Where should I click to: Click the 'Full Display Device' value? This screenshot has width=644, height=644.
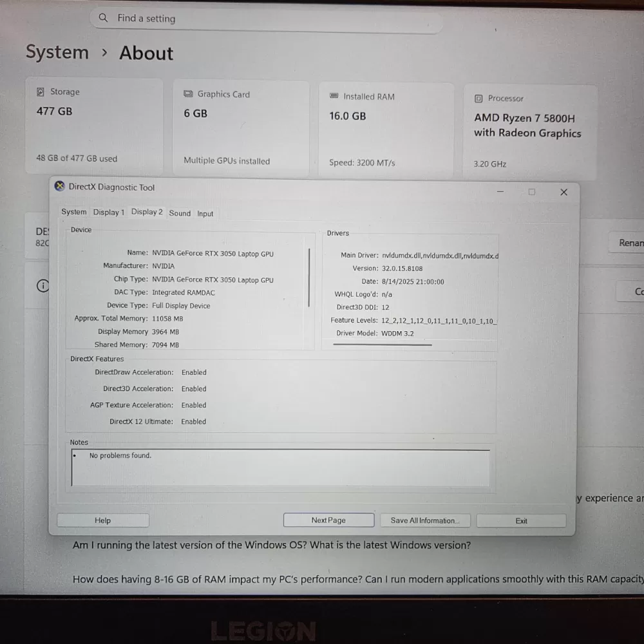tap(181, 305)
